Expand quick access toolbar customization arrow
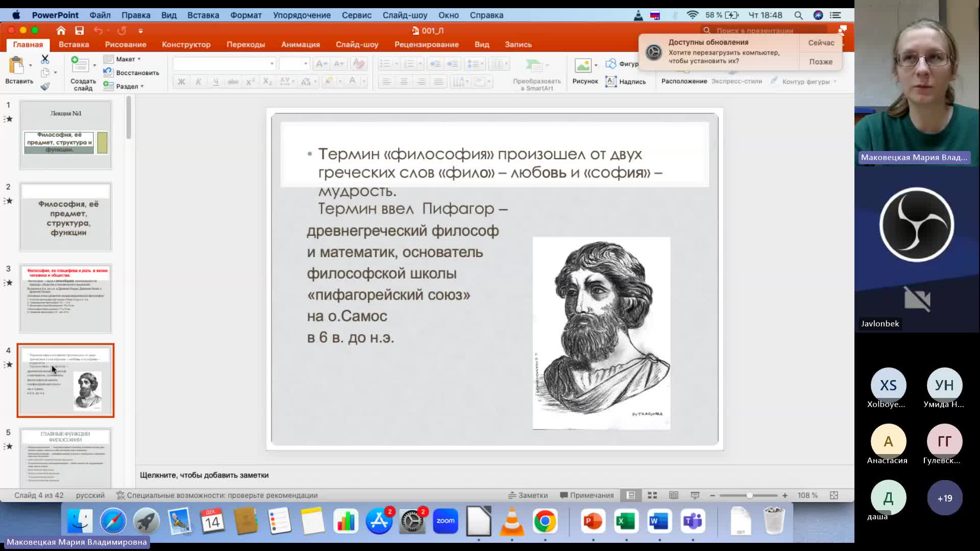 (x=140, y=31)
